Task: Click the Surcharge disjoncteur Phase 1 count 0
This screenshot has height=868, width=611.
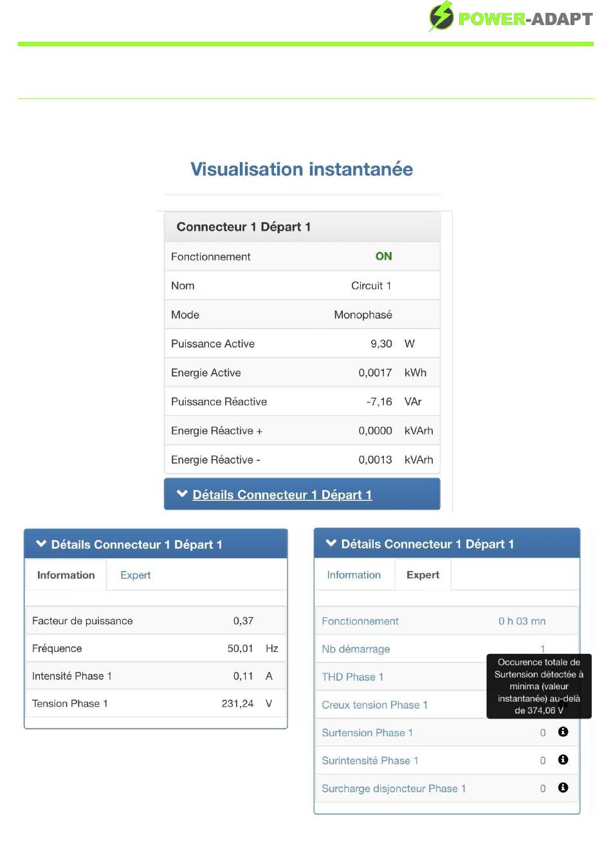Action: click(543, 788)
